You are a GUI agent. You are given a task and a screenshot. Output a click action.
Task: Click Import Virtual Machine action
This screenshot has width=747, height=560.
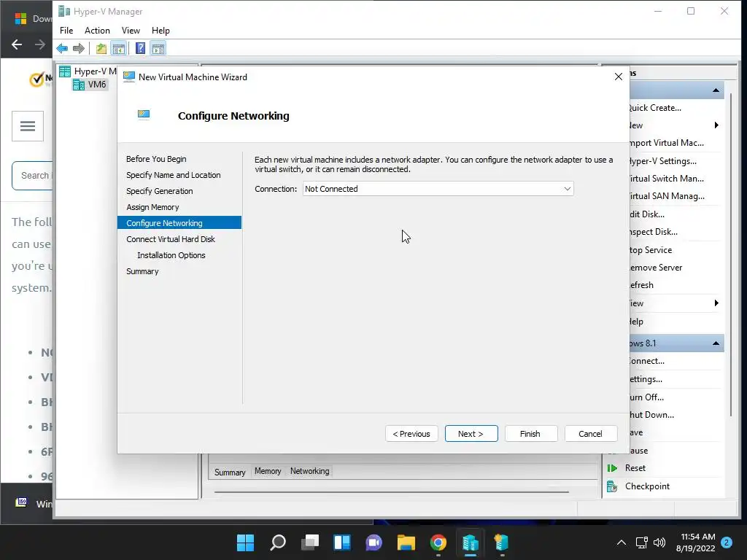[x=666, y=143]
